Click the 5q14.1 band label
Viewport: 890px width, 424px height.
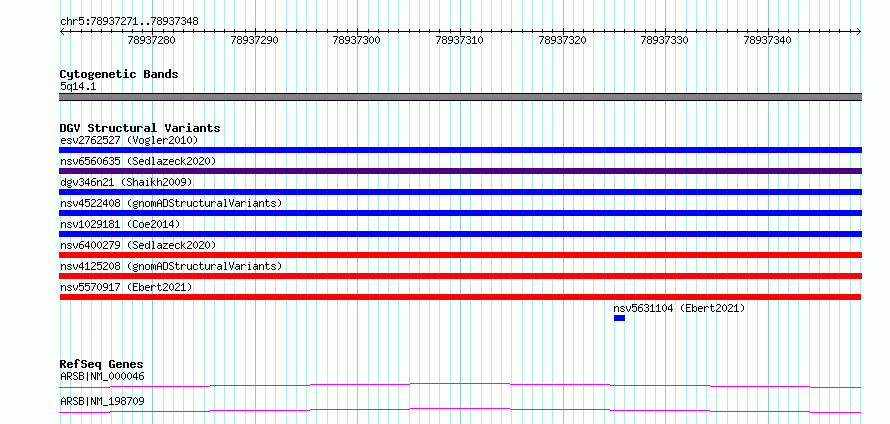(x=78, y=86)
